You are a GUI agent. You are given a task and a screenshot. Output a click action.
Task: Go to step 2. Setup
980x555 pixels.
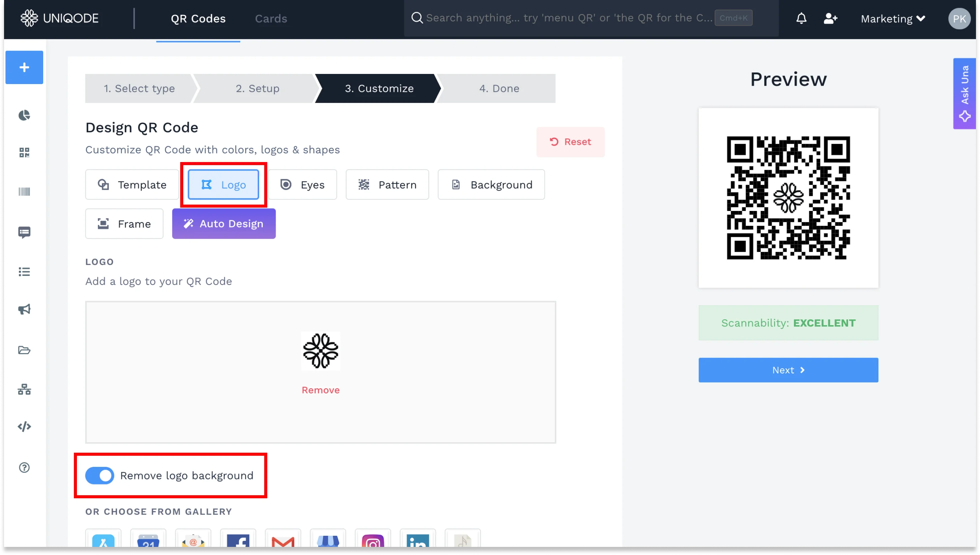tap(257, 88)
